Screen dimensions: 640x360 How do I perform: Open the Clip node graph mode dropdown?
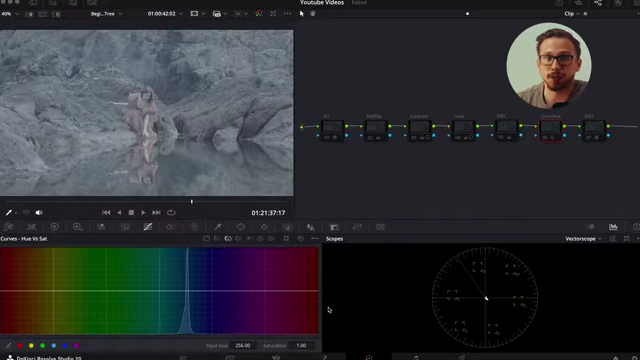point(572,14)
